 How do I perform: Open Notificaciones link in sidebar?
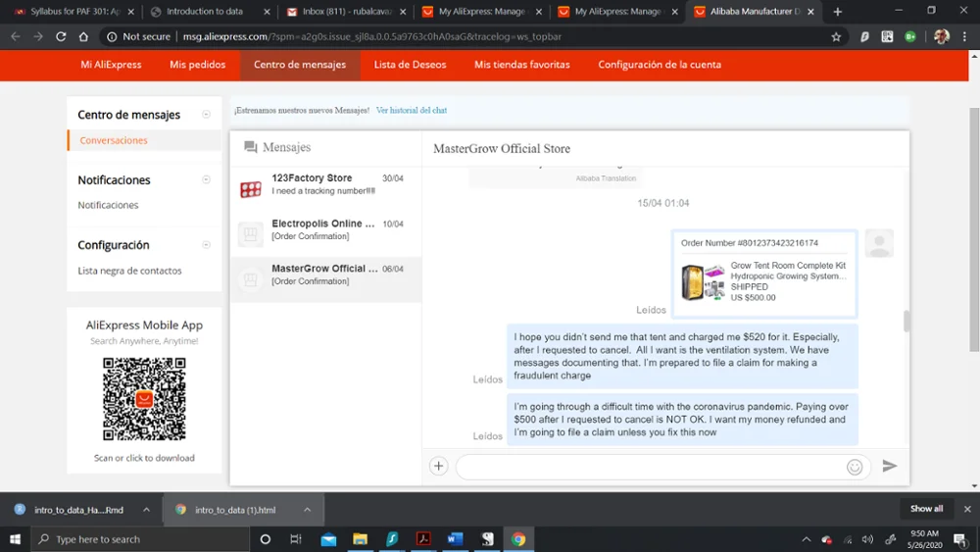[x=108, y=205]
